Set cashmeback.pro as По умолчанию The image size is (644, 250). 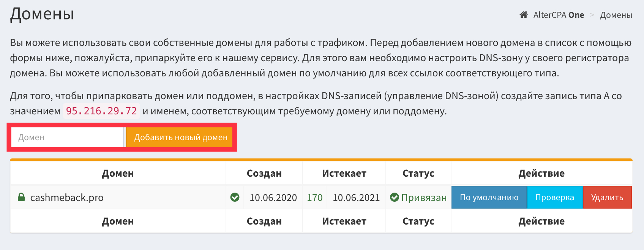coord(489,197)
